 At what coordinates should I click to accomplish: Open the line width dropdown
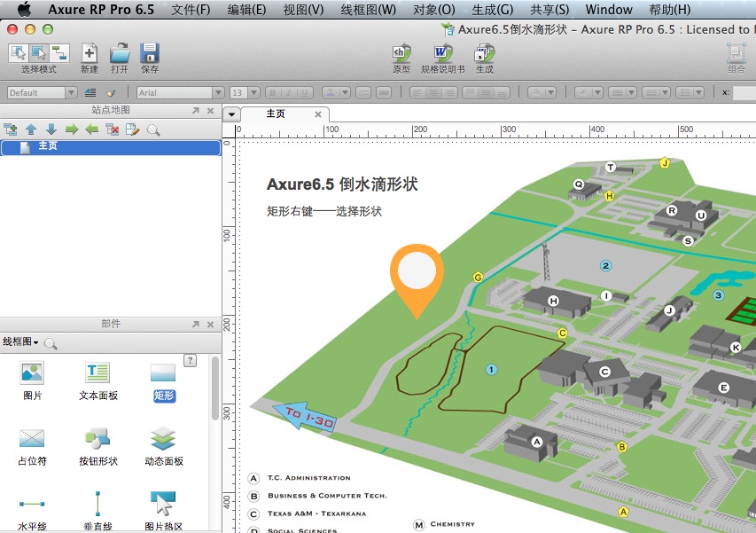(x=622, y=92)
